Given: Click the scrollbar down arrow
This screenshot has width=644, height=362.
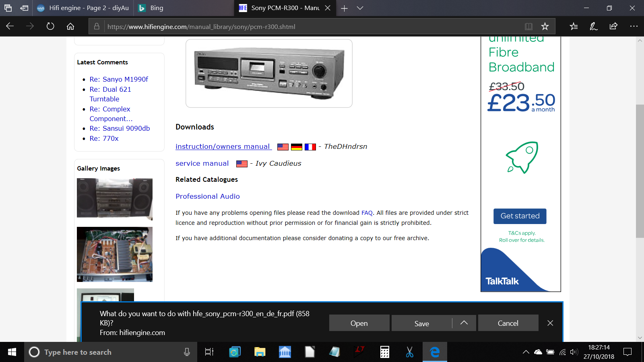Looking at the screenshot, I should (x=640, y=338).
